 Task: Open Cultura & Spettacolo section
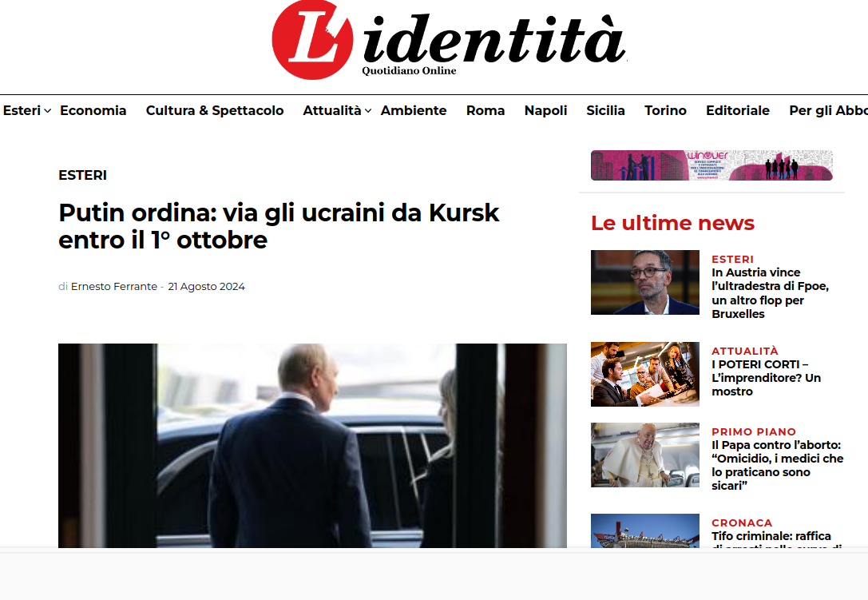tap(215, 110)
